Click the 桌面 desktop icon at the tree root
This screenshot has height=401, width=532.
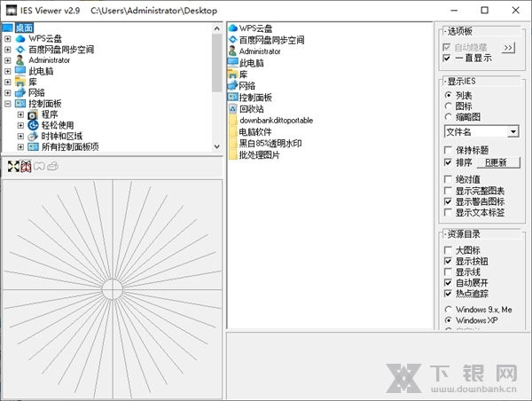coord(7,28)
